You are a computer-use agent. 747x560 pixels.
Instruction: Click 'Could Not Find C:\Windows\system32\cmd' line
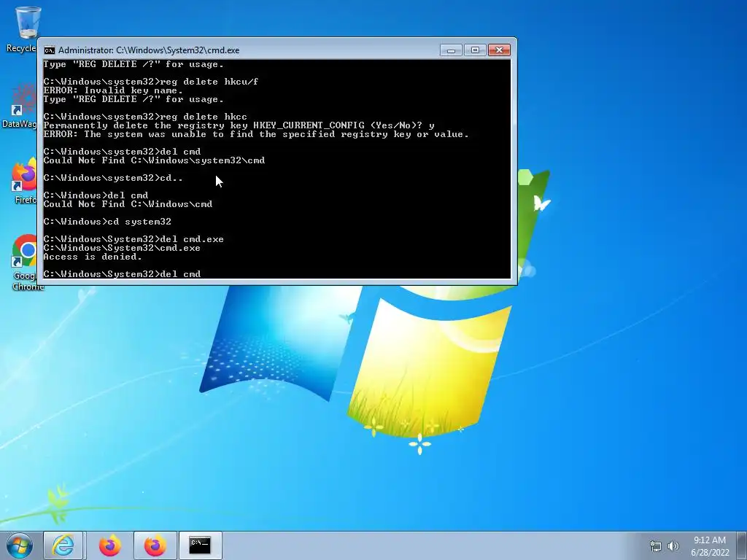[x=154, y=160]
